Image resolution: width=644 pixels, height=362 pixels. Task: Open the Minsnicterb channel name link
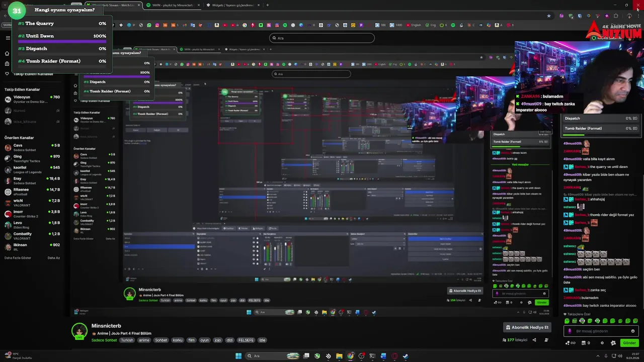click(x=106, y=326)
